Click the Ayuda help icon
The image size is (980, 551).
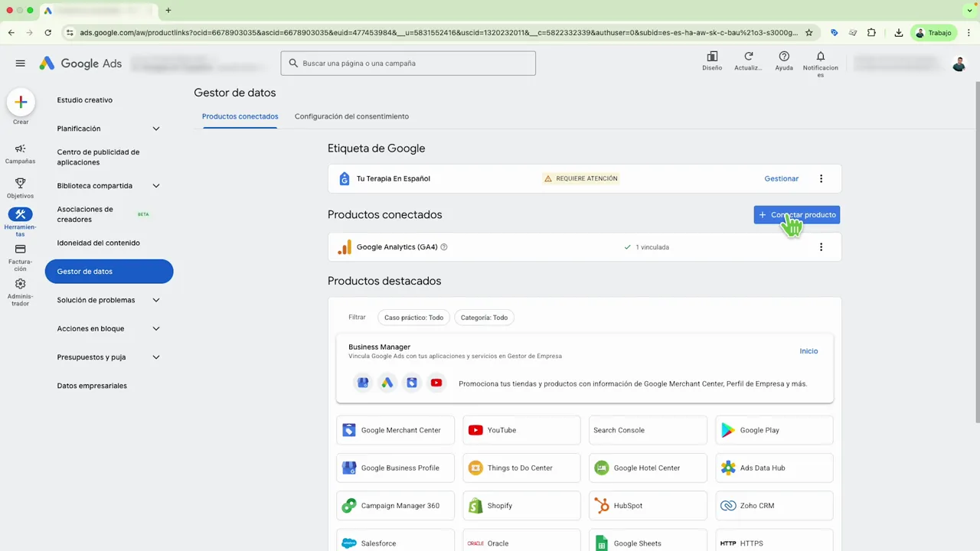click(783, 57)
